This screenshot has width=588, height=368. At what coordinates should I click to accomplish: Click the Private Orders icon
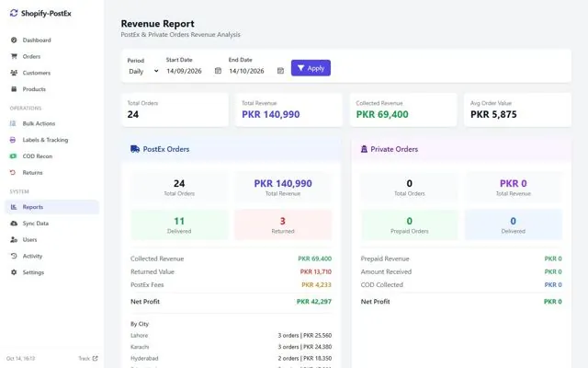point(364,149)
